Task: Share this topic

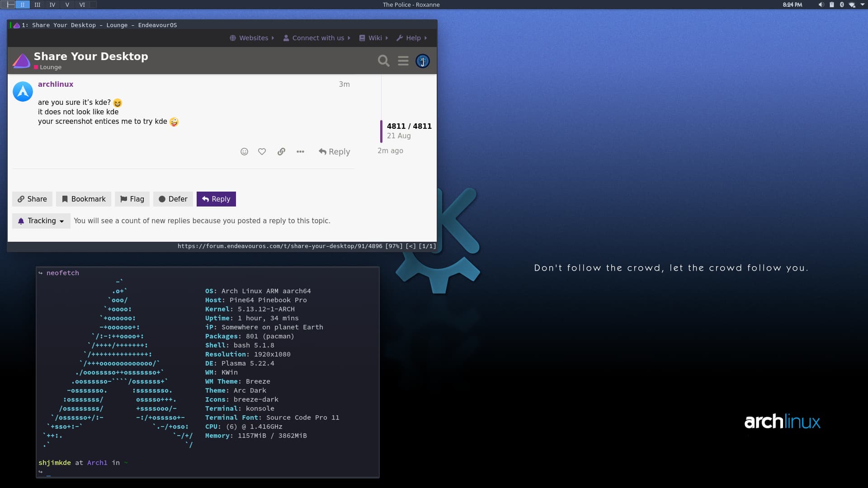Action: point(32,199)
